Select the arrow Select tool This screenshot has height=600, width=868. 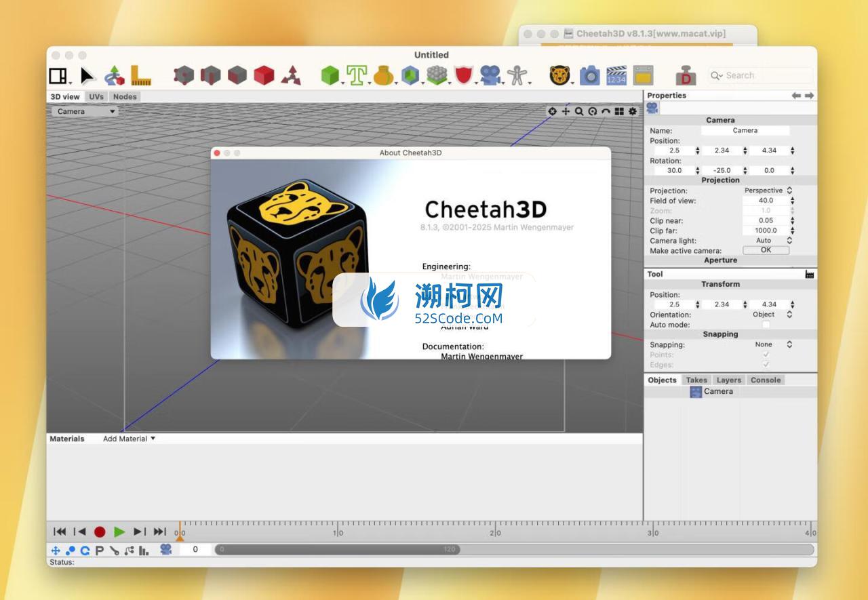click(x=87, y=75)
